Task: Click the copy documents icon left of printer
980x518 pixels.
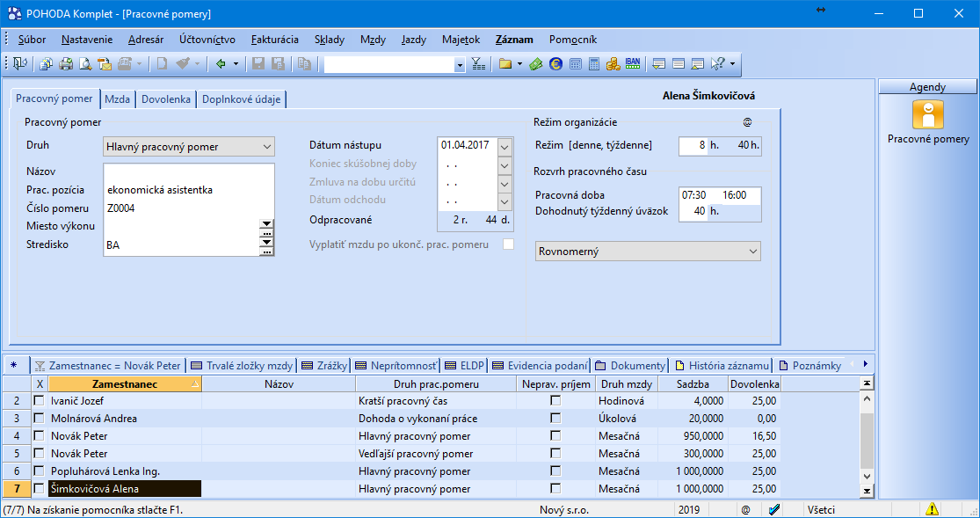Action: [x=47, y=64]
